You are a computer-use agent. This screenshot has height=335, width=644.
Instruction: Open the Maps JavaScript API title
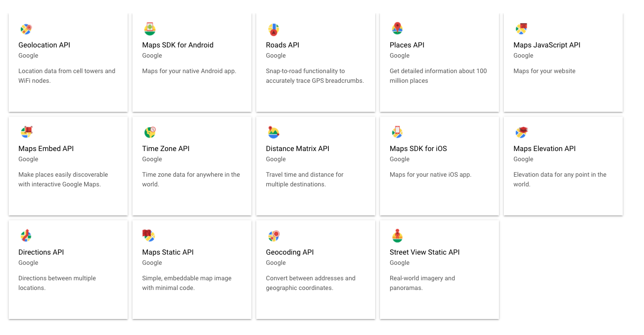[547, 45]
